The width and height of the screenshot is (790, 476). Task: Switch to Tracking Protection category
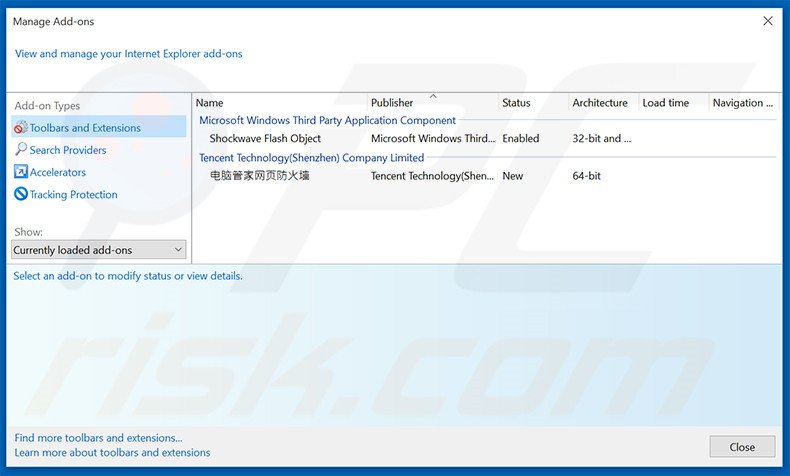[x=73, y=194]
